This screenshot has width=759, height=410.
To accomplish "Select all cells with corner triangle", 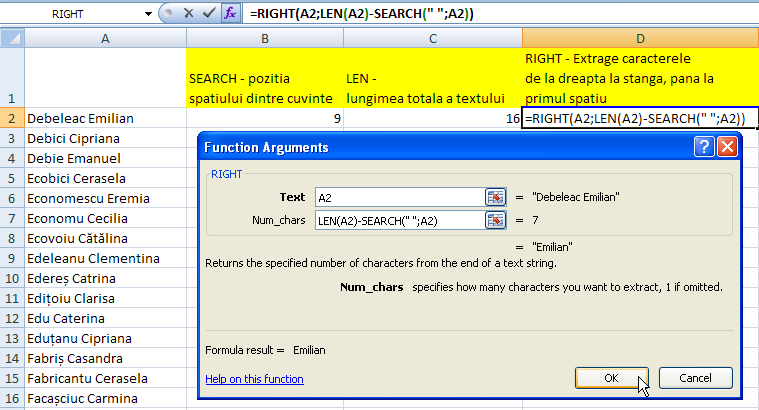I will (x=12, y=38).
